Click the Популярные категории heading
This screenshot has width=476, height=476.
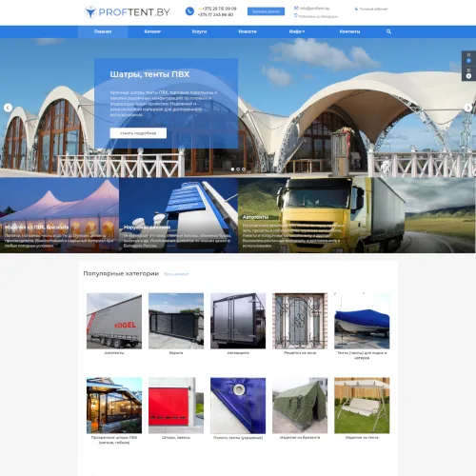pyautogui.click(x=121, y=274)
